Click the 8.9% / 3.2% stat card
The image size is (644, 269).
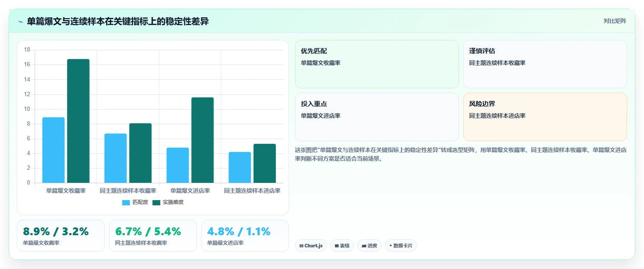[x=61, y=236]
